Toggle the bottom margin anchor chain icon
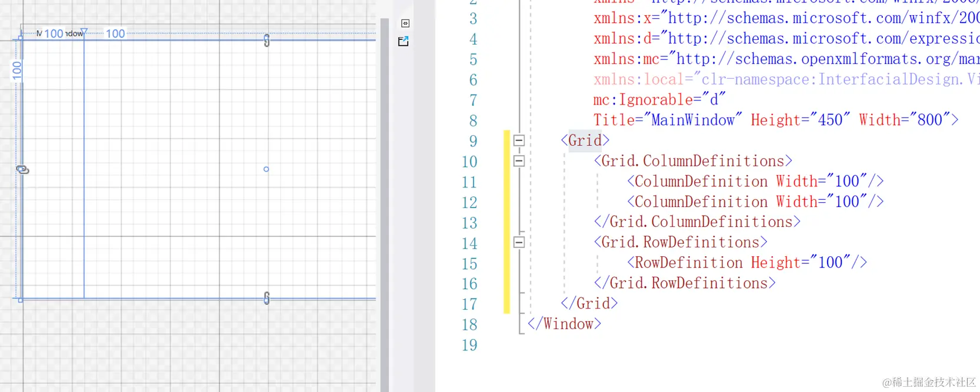This screenshot has width=980, height=392. click(266, 298)
